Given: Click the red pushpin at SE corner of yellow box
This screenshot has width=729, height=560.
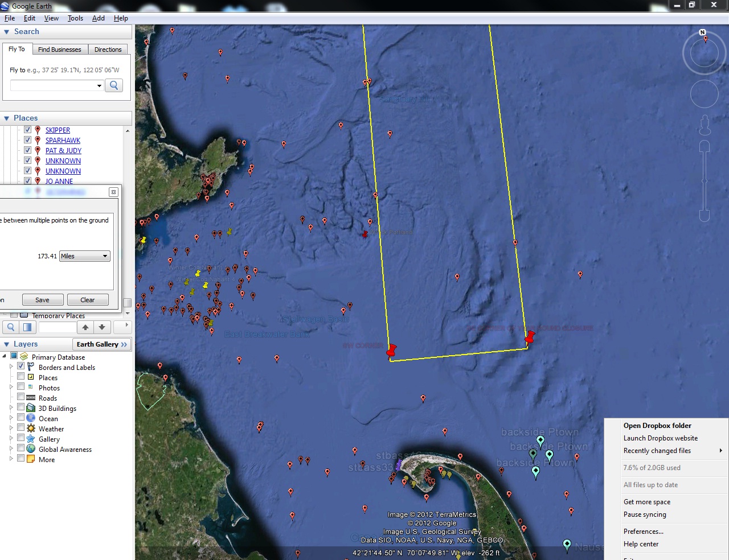Looking at the screenshot, I should [530, 337].
